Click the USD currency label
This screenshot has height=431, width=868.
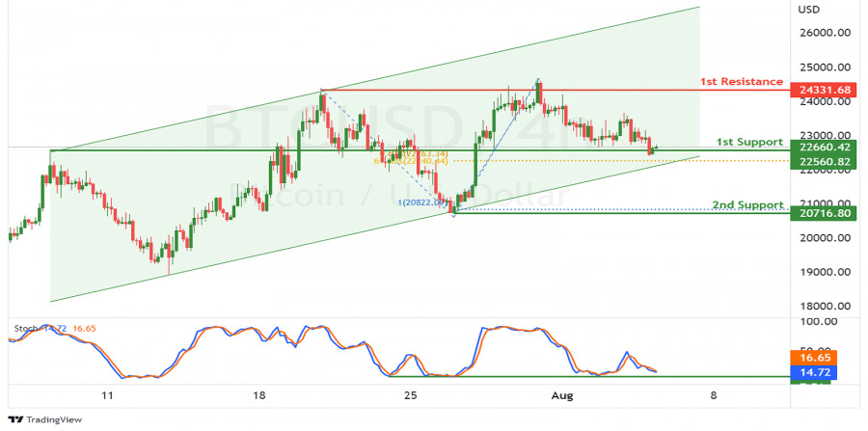pyautogui.click(x=809, y=10)
